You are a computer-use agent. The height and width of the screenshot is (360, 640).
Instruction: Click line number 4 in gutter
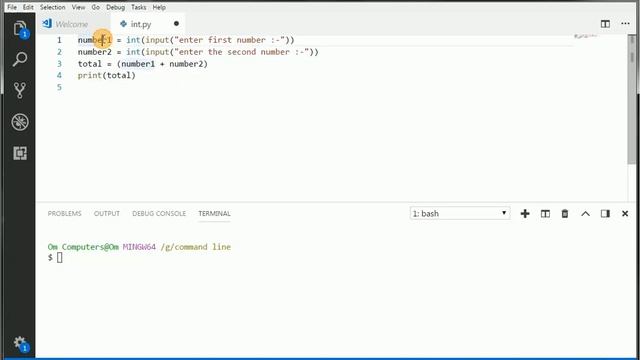pos(59,76)
